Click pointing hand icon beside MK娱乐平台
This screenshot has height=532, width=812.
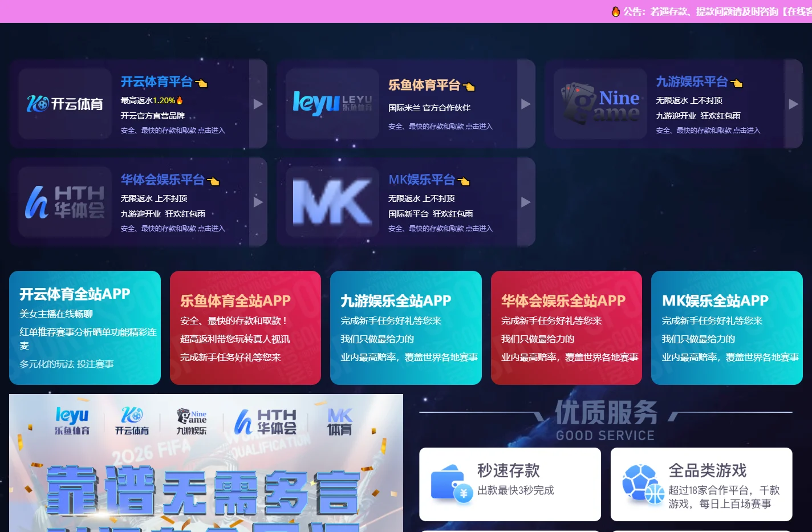point(464,181)
